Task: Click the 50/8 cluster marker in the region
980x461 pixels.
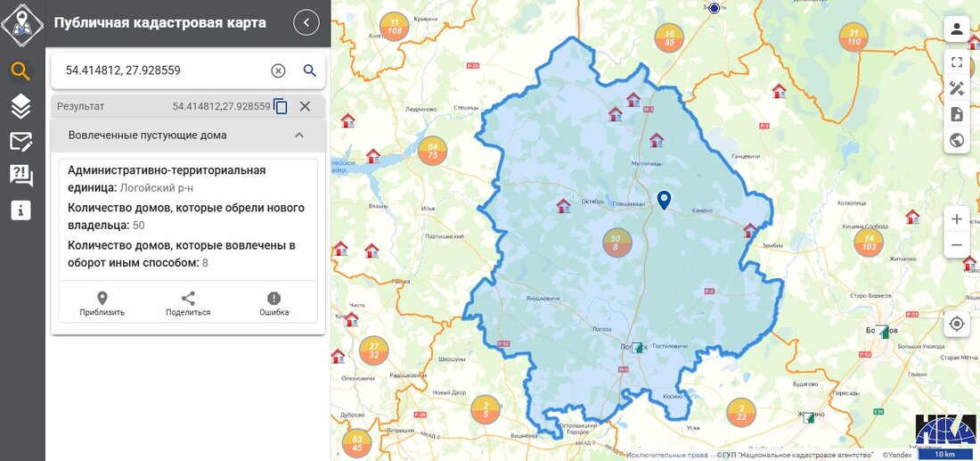Action: 617,243
